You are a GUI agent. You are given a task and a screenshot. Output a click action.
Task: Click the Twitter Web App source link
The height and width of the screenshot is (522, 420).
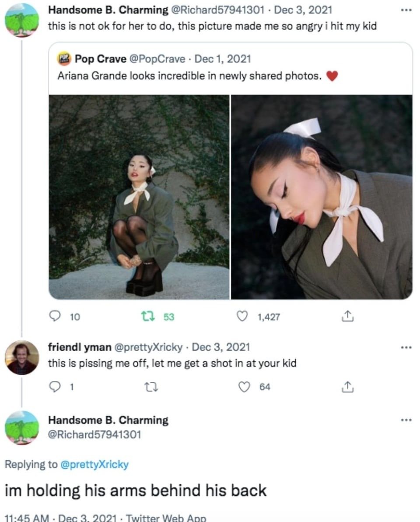(166, 518)
